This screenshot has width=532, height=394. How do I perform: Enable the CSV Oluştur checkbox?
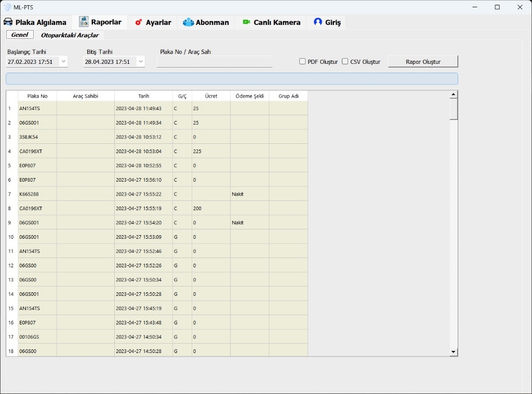pyautogui.click(x=345, y=61)
